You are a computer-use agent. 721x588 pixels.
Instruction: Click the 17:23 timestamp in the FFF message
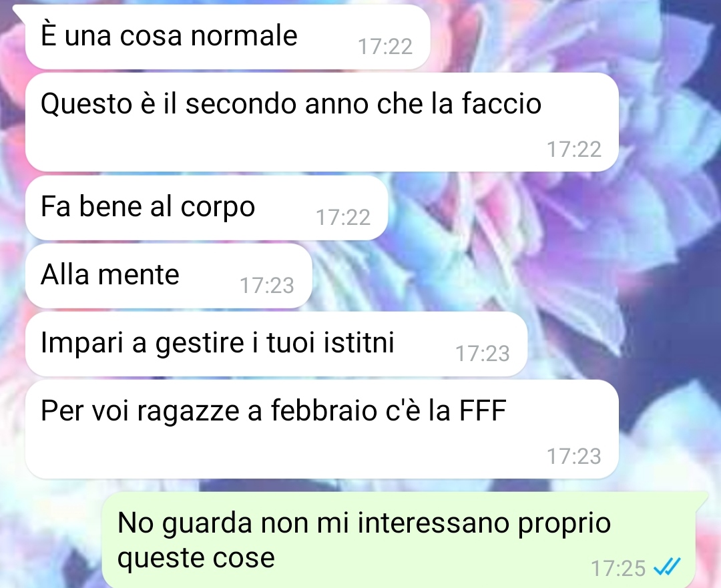click(574, 456)
